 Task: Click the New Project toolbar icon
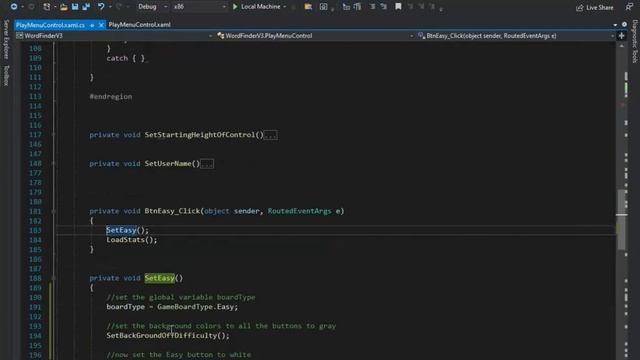pos(47,7)
